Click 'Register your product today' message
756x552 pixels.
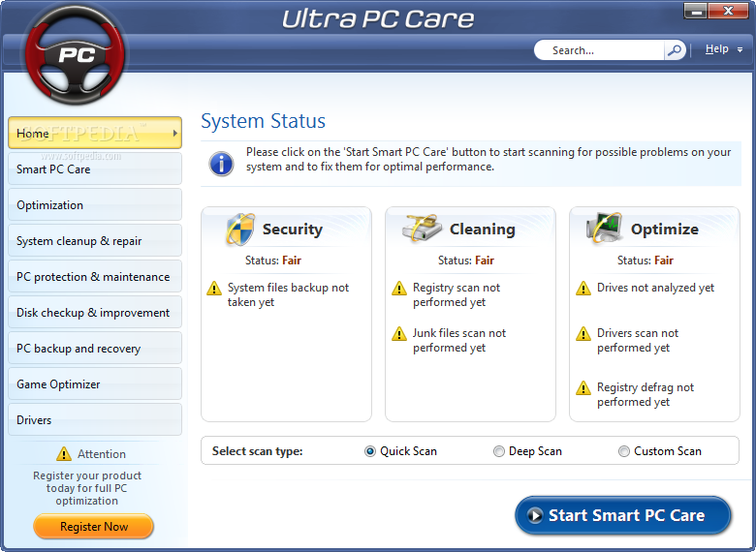[x=87, y=488]
